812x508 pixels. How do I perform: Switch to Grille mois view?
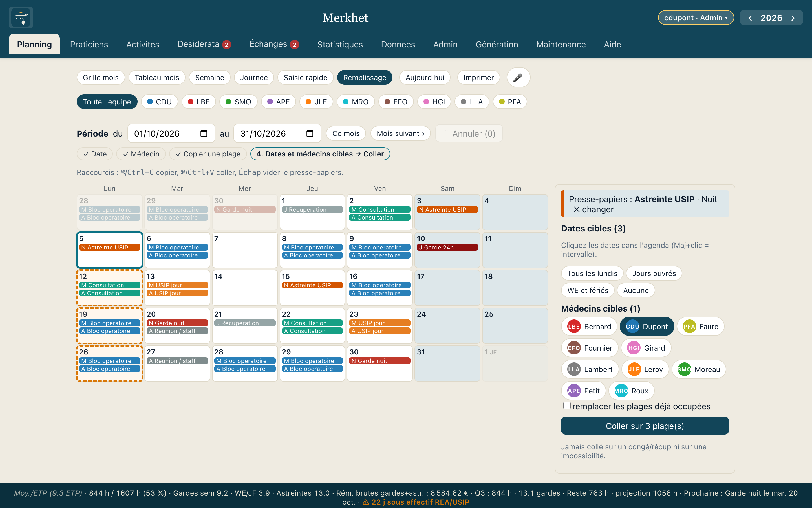(101, 78)
